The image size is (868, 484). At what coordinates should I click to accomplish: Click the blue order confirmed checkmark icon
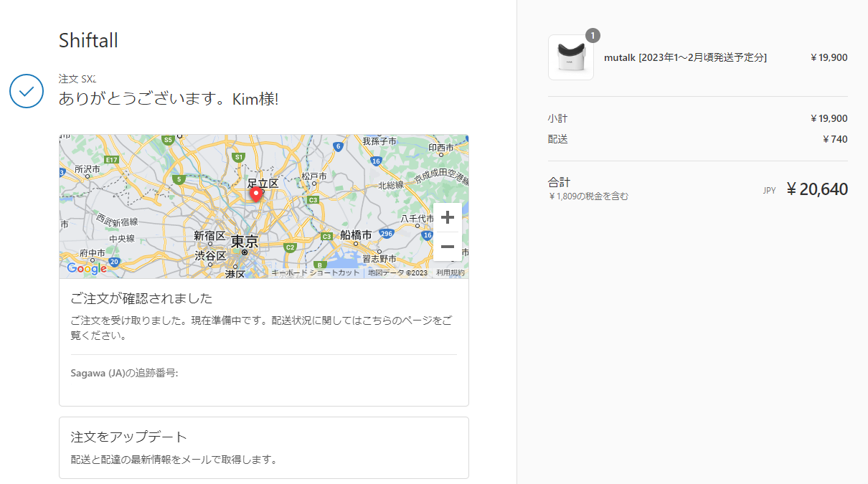click(x=27, y=91)
